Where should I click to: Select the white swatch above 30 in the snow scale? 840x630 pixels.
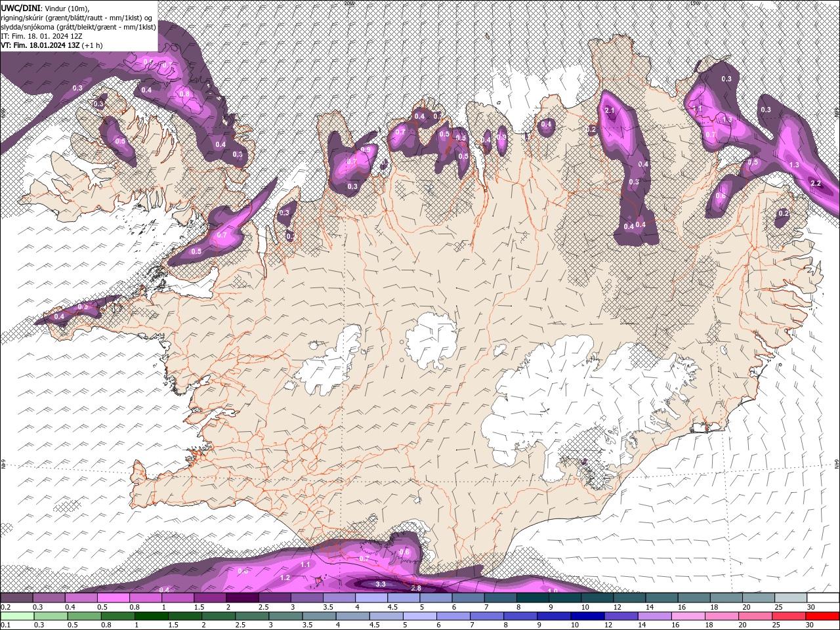[822, 598]
